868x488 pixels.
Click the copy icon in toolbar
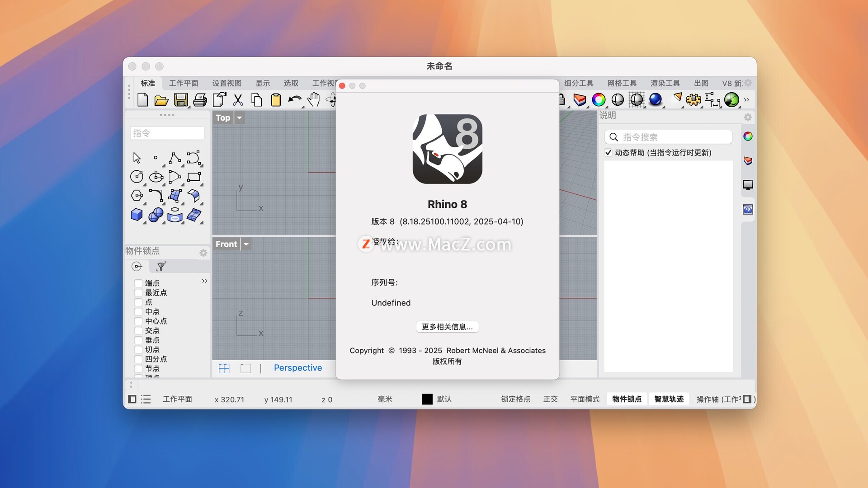tap(257, 99)
